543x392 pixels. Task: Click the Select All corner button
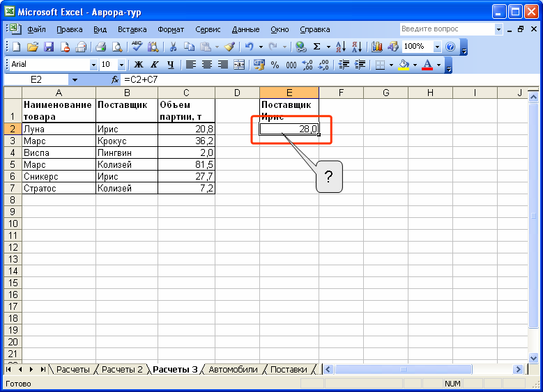(13, 93)
